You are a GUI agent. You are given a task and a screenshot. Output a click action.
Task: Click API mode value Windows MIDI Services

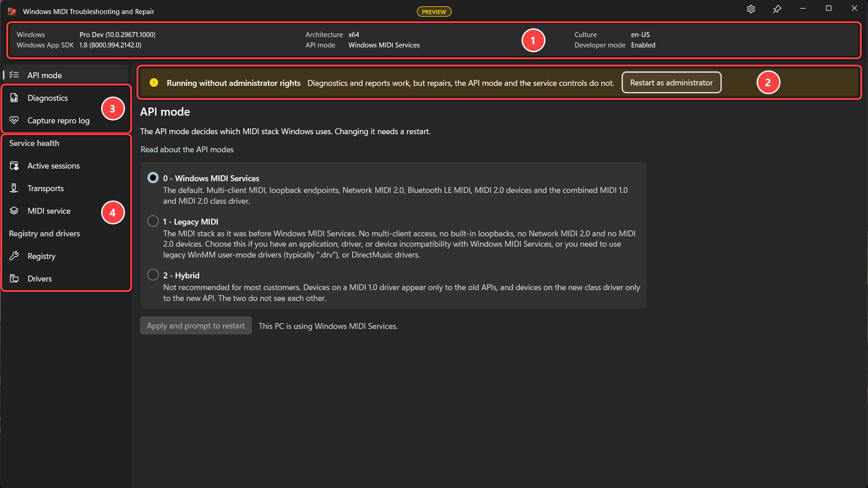(384, 45)
